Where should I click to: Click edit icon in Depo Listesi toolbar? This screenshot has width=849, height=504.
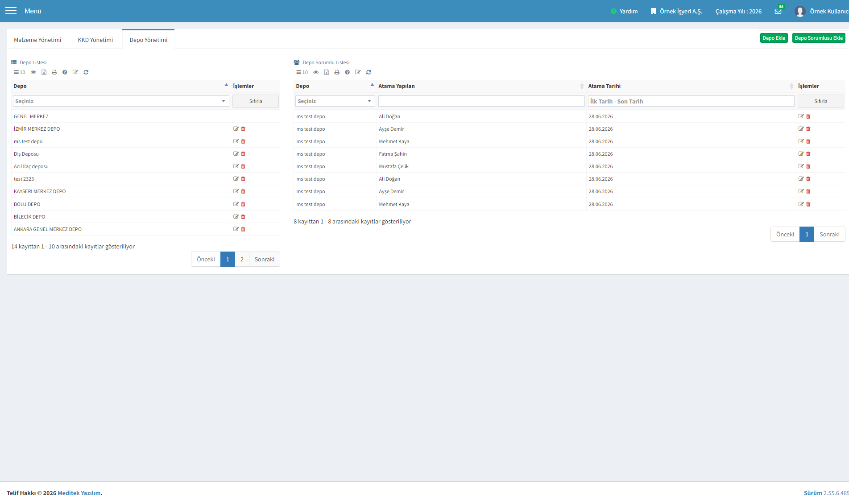75,72
